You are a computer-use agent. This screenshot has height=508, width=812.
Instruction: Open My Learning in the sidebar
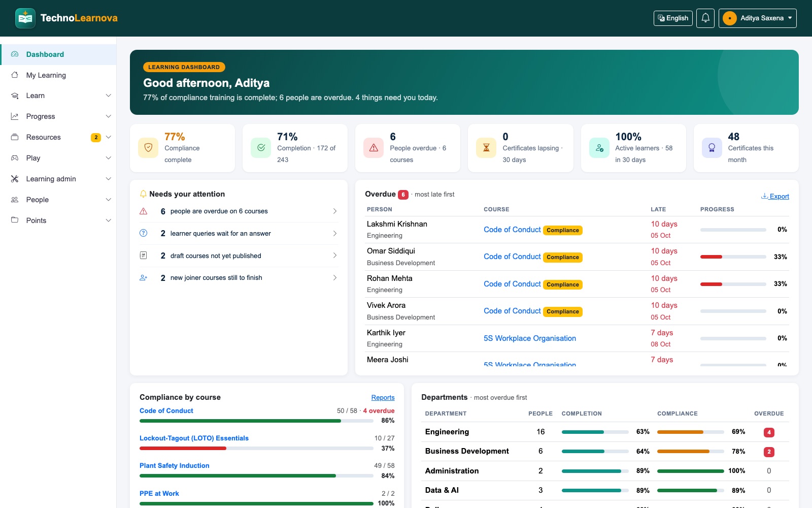(58, 75)
